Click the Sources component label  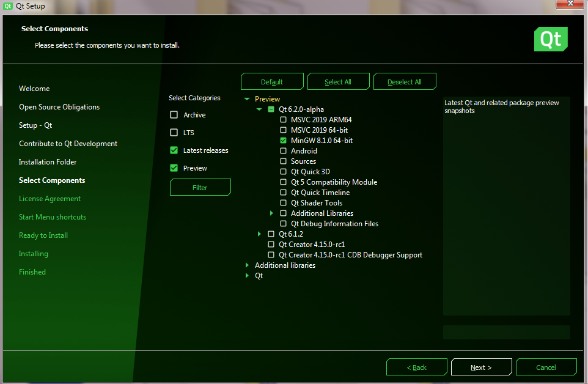303,161
